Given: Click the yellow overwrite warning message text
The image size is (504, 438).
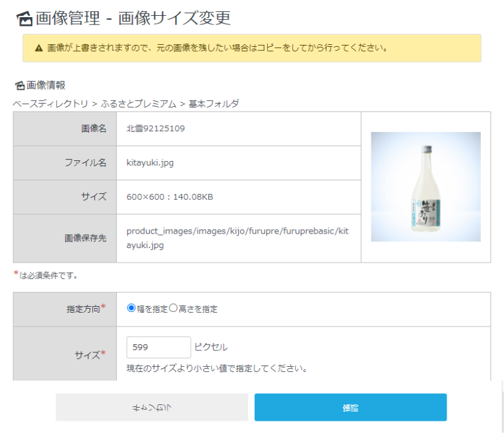Looking at the screenshot, I should point(216,48).
